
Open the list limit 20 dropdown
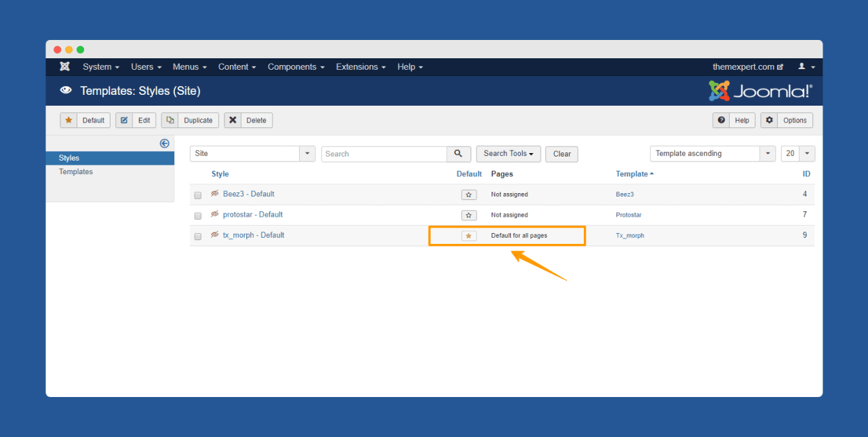[798, 154]
